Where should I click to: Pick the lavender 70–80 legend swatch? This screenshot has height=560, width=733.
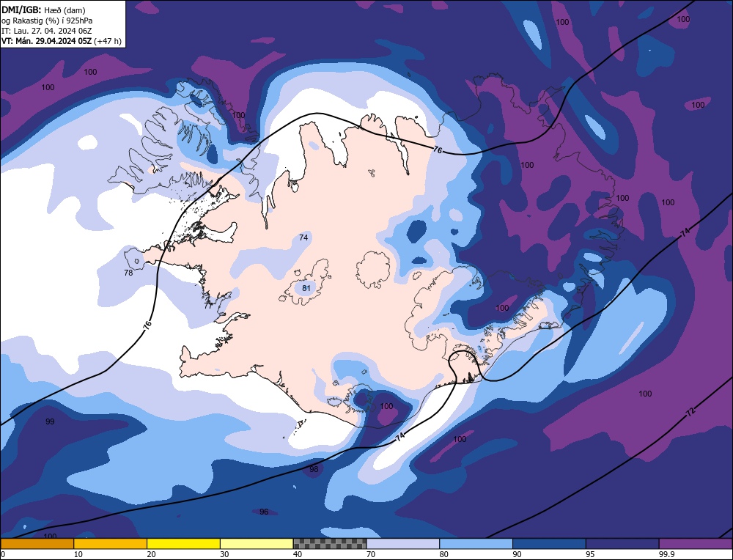403,544
